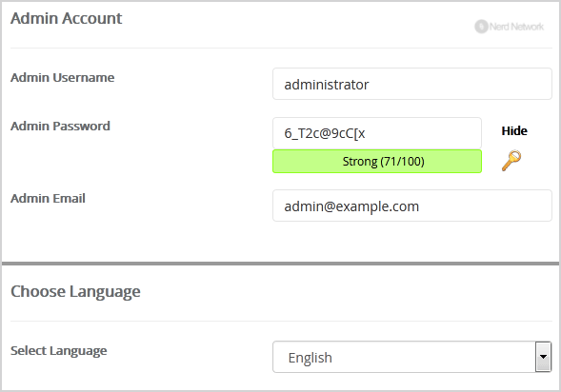This screenshot has width=561, height=392.
Task: Click the English language combo box
Action: pos(411,357)
